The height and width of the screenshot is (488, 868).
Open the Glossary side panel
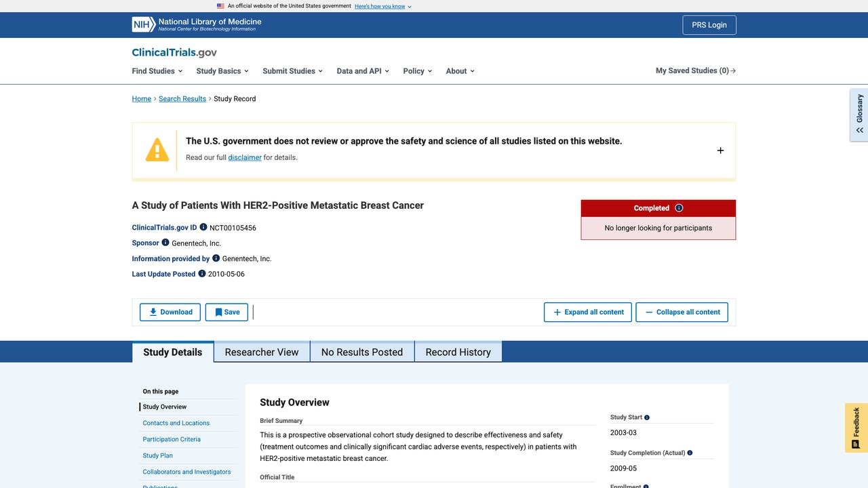coord(859,114)
